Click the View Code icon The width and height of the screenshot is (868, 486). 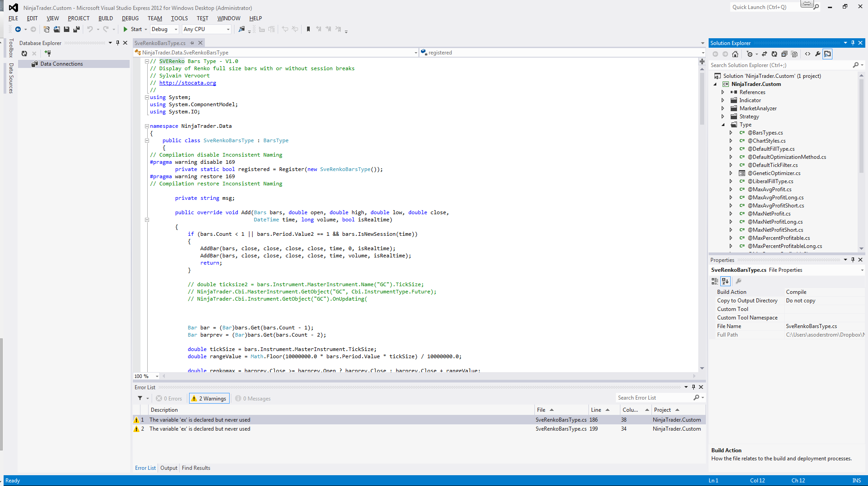[x=808, y=54]
